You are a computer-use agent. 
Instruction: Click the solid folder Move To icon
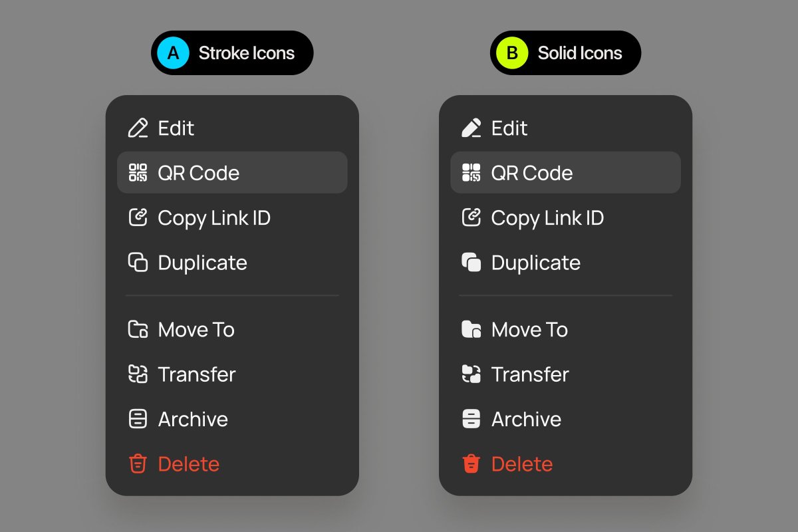coord(471,330)
